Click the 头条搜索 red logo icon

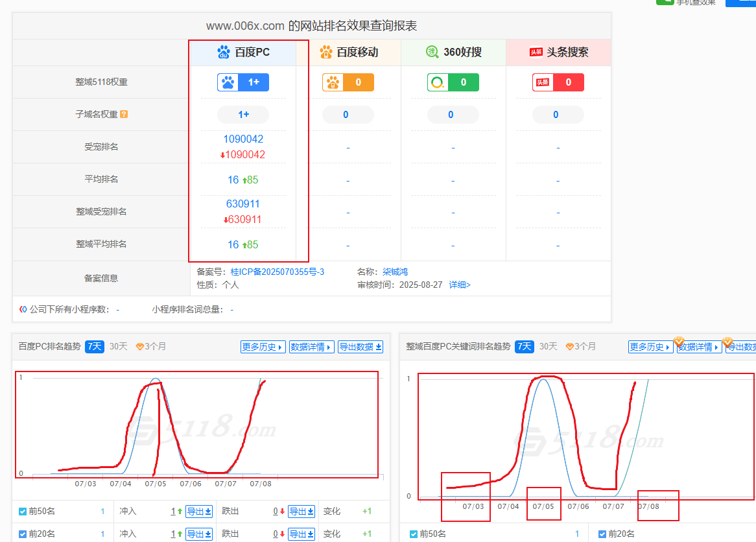coord(536,52)
